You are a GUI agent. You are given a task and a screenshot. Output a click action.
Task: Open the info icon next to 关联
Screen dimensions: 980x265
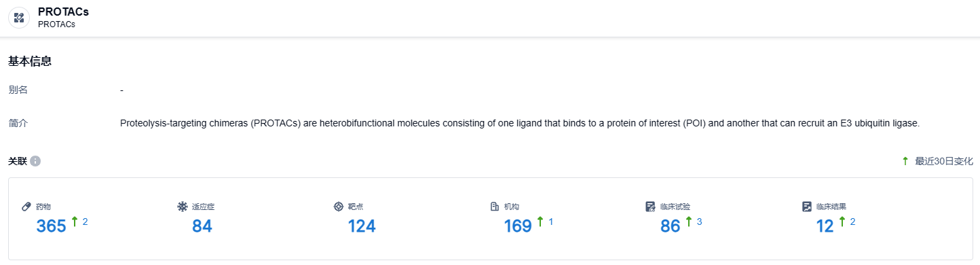point(35,161)
